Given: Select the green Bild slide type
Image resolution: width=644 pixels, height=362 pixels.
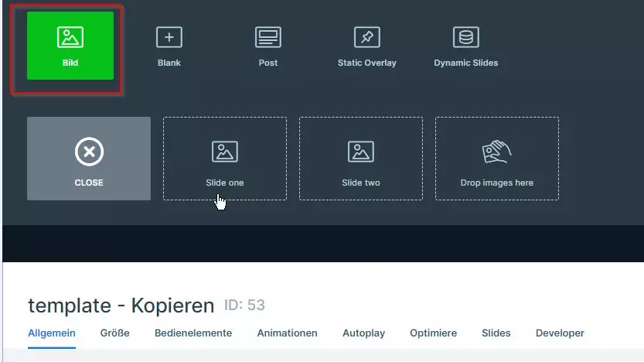Looking at the screenshot, I should pos(70,46).
